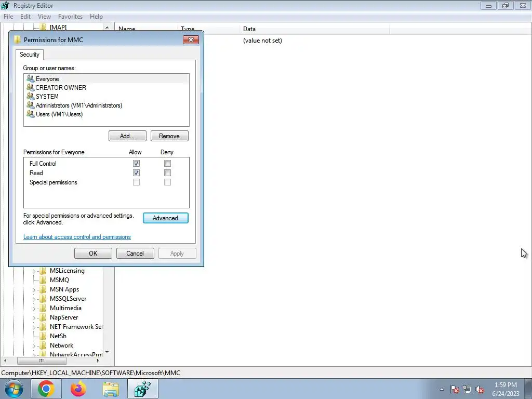Open the Help menu

pyautogui.click(x=96, y=16)
